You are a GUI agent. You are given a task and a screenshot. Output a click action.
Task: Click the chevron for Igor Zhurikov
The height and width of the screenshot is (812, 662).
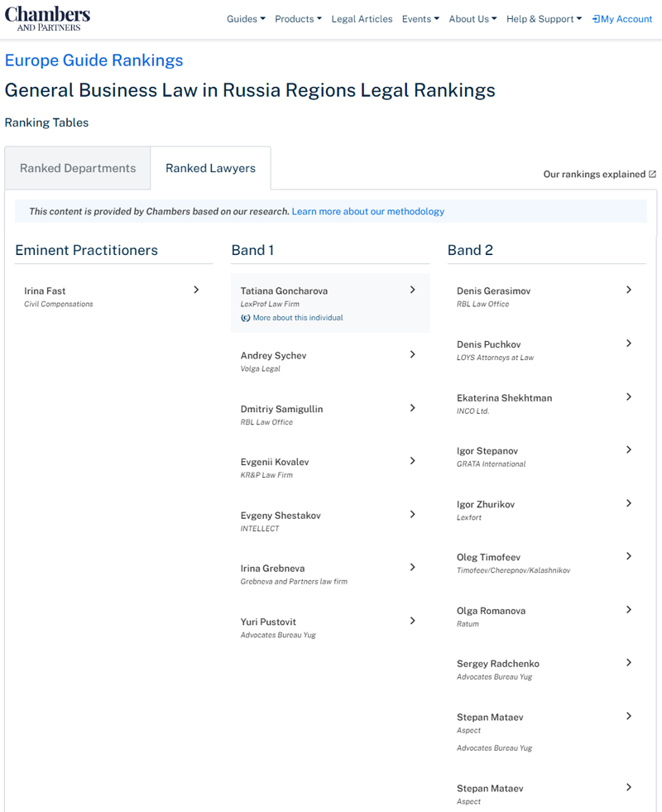coord(629,503)
